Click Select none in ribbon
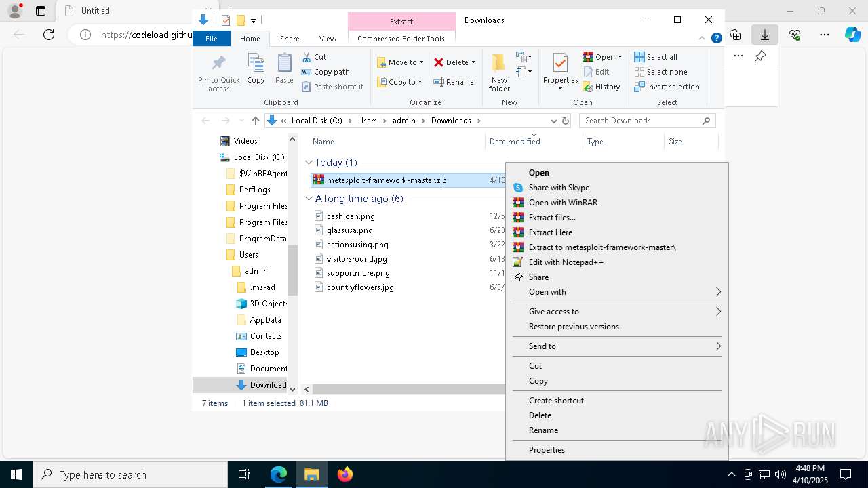The image size is (868, 488). click(660, 72)
